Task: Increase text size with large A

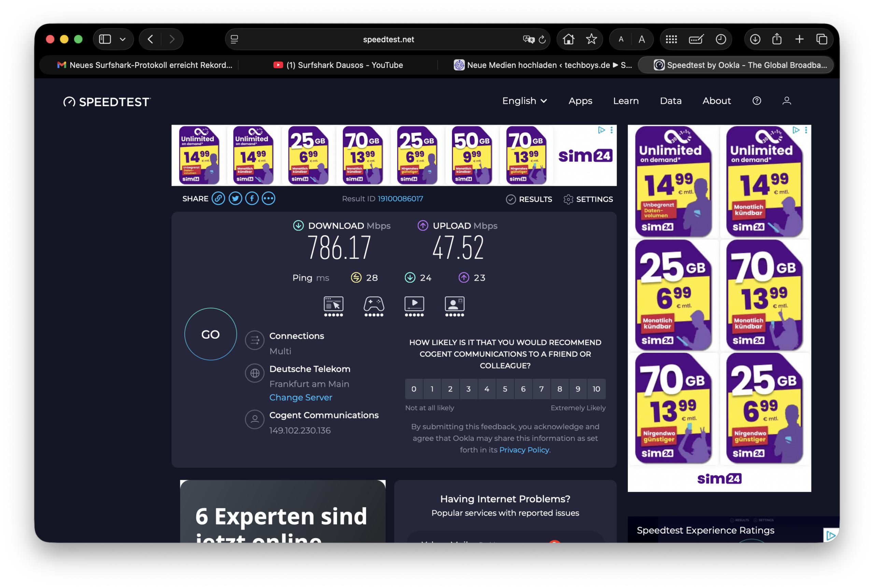Action: point(642,39)
